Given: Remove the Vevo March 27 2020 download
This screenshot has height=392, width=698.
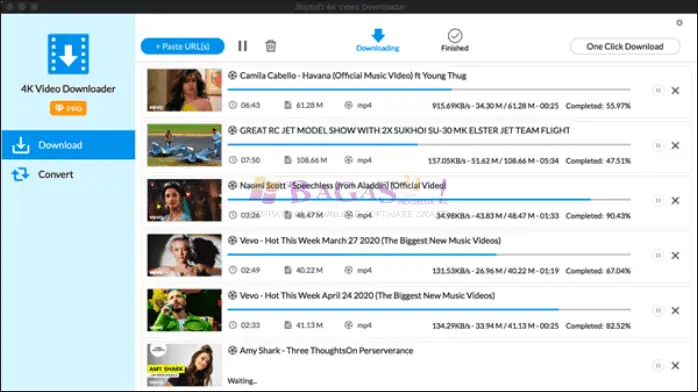Looking at the screenshot, I should pos(675,255).
